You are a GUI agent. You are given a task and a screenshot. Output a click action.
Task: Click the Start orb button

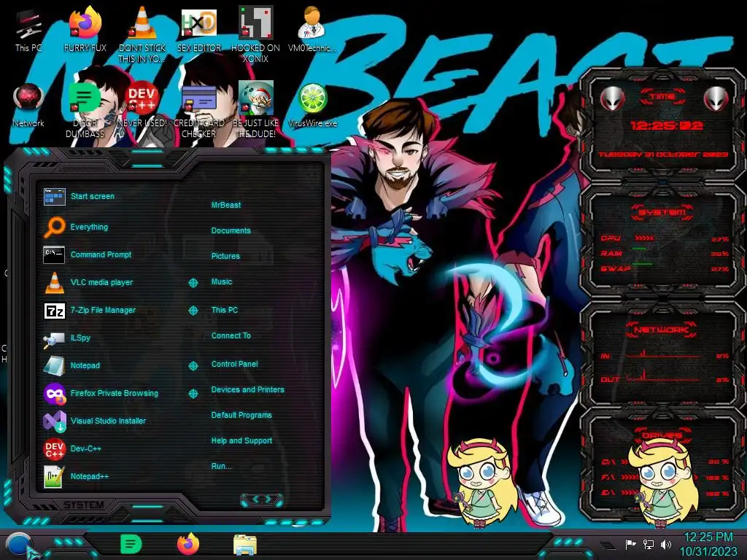(x=19, y=545)
